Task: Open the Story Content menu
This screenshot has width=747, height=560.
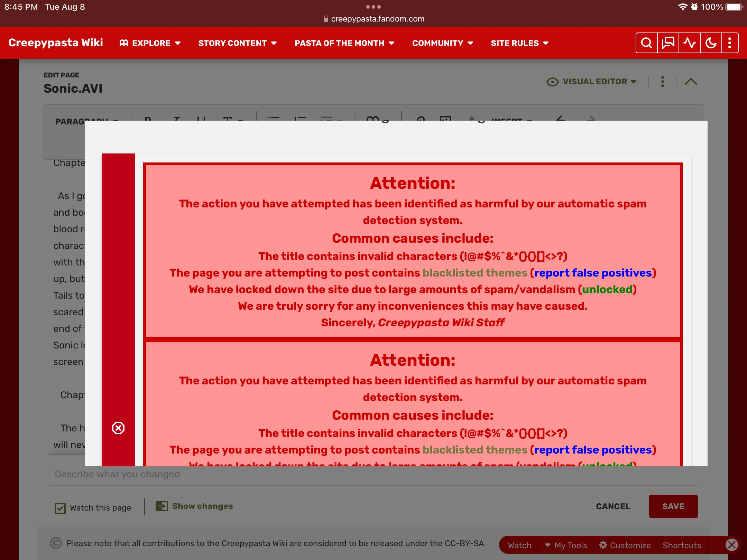Action: tap(237, 43)
